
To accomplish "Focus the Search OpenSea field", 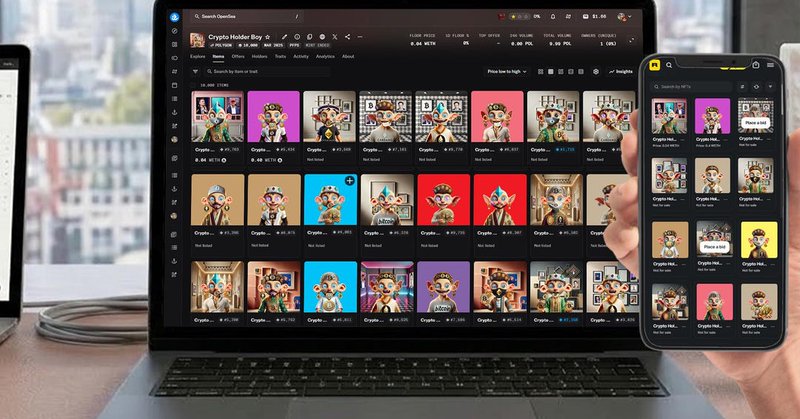I will [x=246, y=16].
